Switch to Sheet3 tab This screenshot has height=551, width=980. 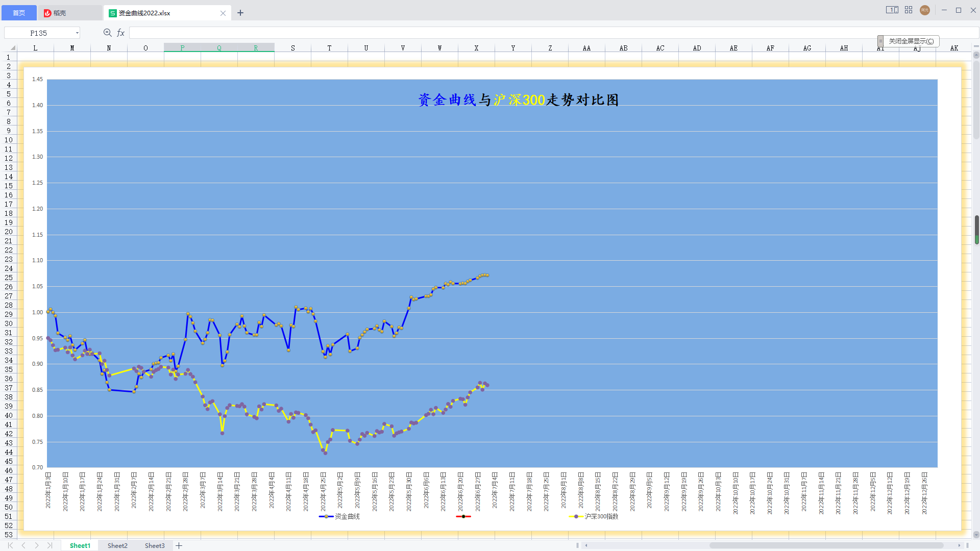tap(155, 545)
